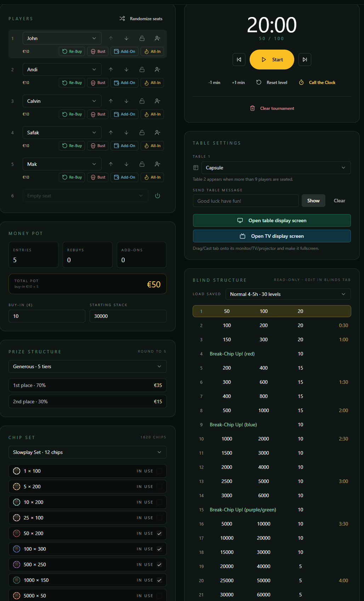
Task: Move Andi up one seat
Action: coord(111,69)
